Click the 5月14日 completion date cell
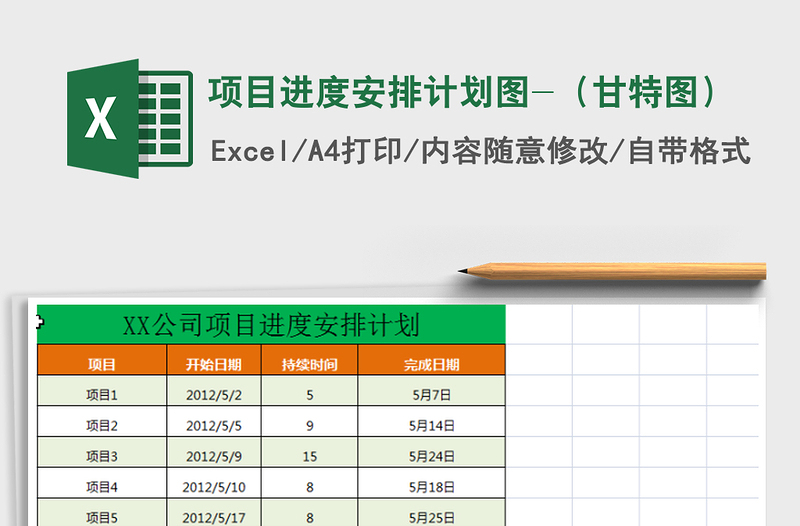The image size is (800, 526). 432,426
